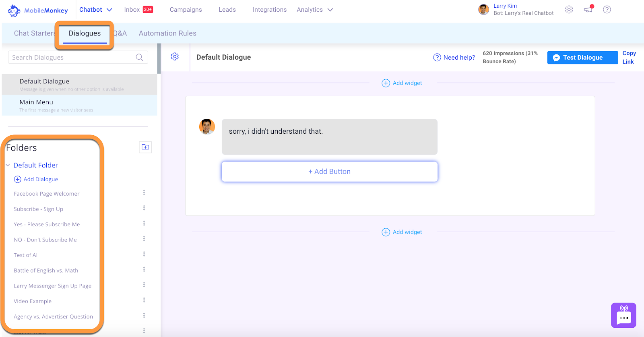Switch to the Chat Starters tab

tap(34, 33)
